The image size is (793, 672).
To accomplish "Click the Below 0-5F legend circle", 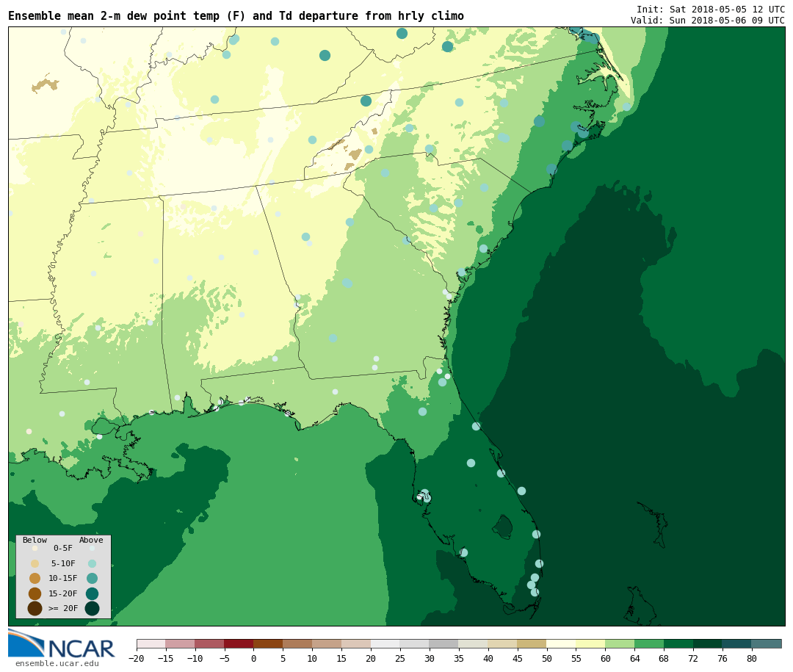I will tap(35, 548).
